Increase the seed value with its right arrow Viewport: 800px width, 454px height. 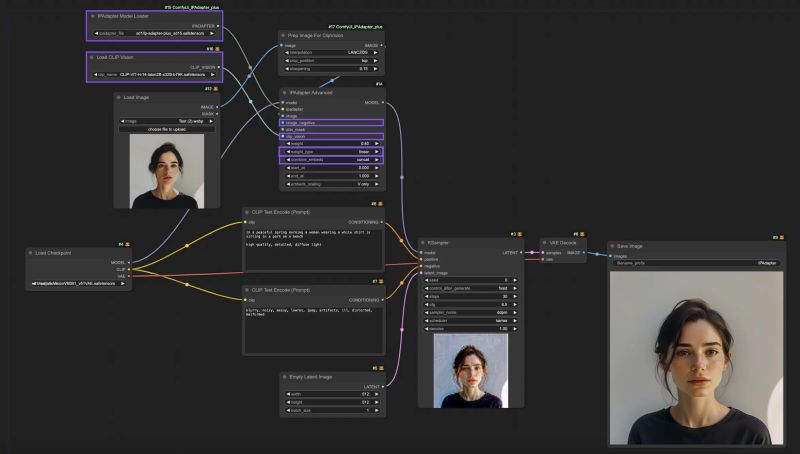(x=515, y=280)
